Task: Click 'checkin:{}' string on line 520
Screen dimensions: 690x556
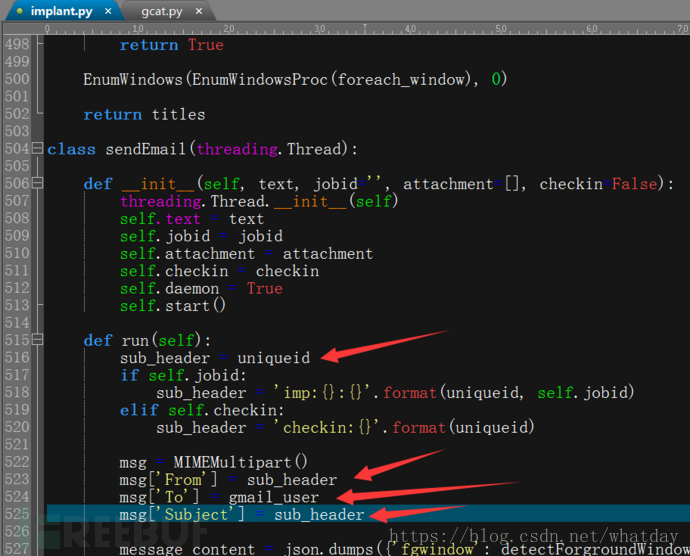Action: (327, 427)
